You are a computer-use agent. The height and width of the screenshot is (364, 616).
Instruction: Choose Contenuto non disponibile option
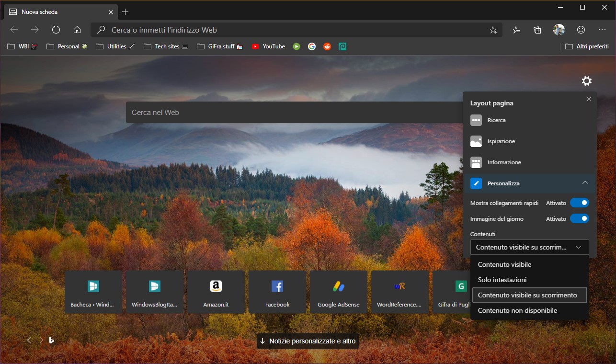[529, 310]
